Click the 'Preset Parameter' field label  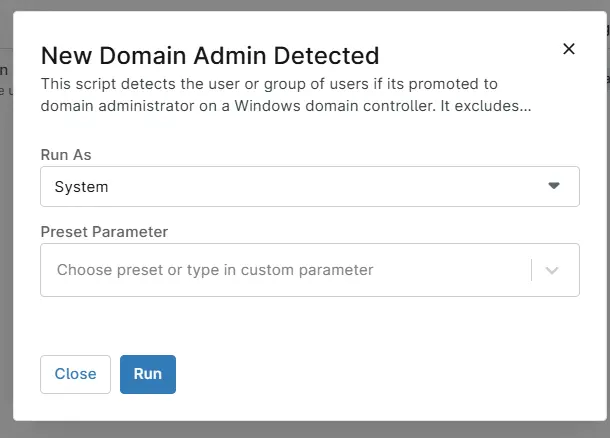click(x=104, y=232)
